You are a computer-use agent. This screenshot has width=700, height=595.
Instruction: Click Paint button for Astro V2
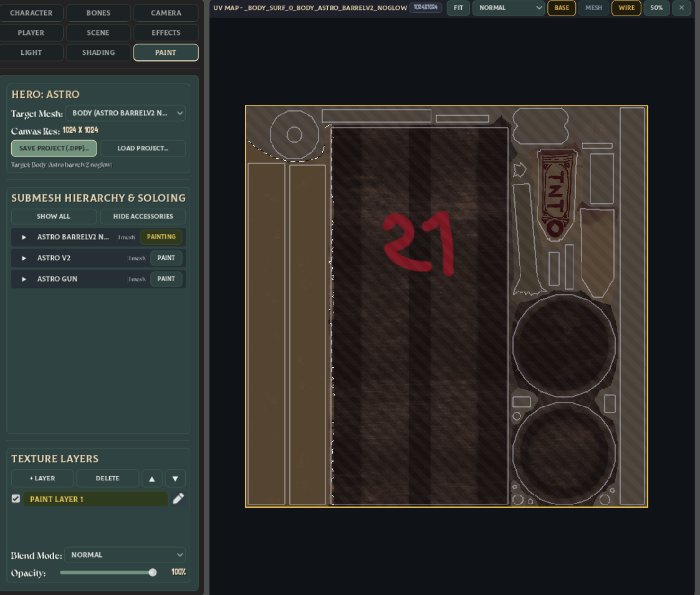[166, 257]
